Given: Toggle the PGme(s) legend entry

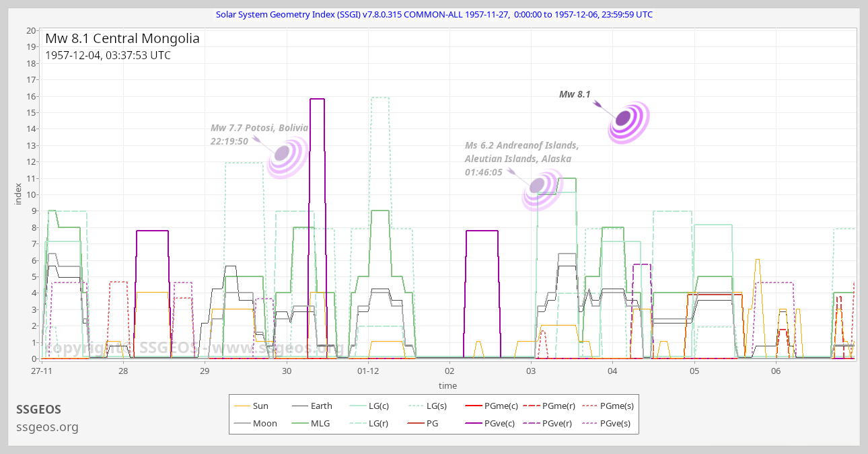Looking at the screenshot, I should click(x=608, y=406).
